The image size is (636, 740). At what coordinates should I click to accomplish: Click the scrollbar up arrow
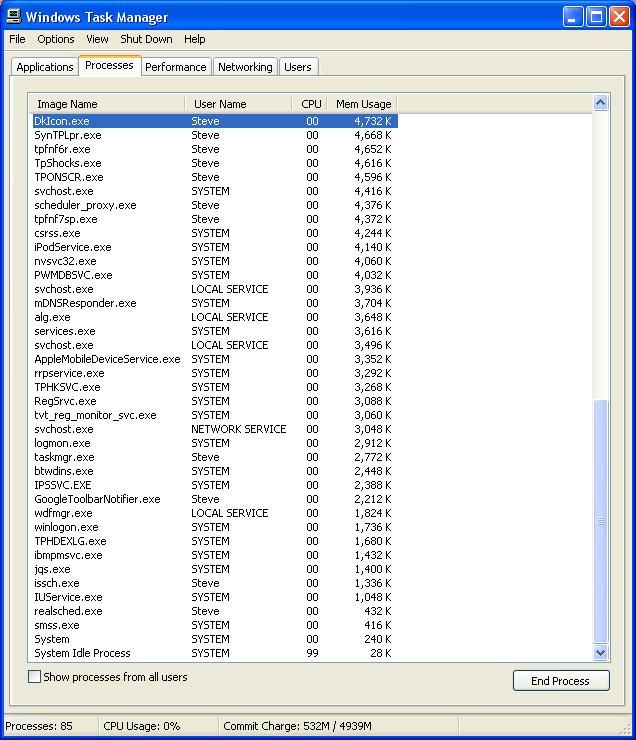(600, 103)
